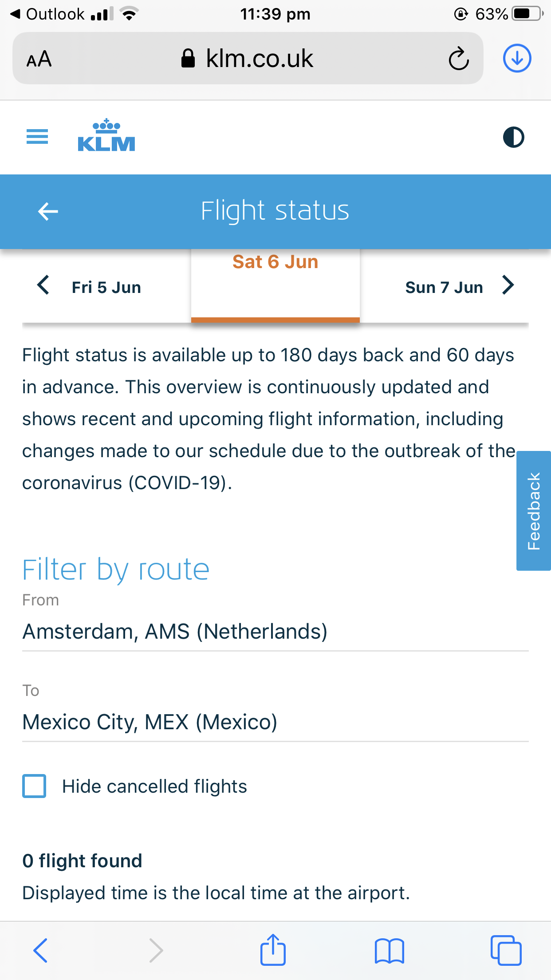Move to later dates with right chevron
This screenshot has width=551, height=980.
pos(508,285)
